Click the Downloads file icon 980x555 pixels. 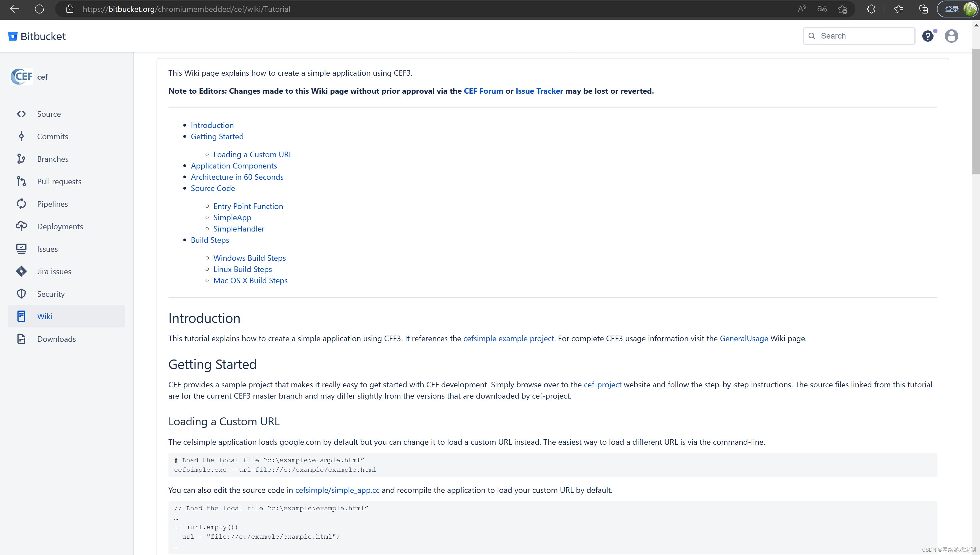point(21,339)
